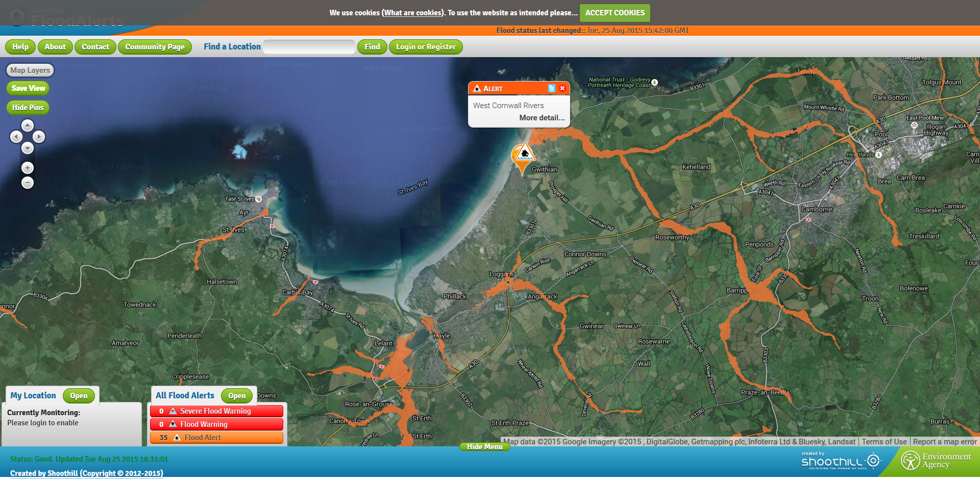Open the Help menu item
Image resolution: width=980 pixels, height=479 pixels.
[x=20, y=47]
